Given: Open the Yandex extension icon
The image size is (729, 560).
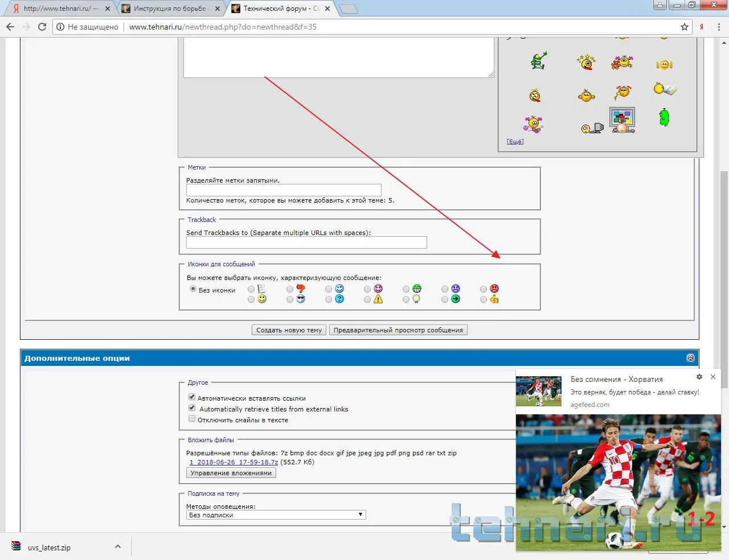Looking at the screenshot, I should pyautogui.click(x=702, y=27).
